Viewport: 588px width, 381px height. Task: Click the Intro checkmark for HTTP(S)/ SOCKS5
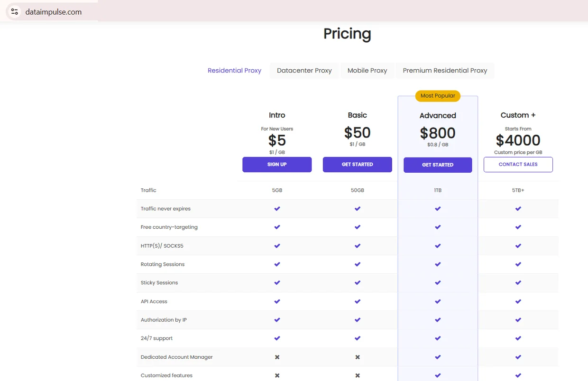(277, 246)
